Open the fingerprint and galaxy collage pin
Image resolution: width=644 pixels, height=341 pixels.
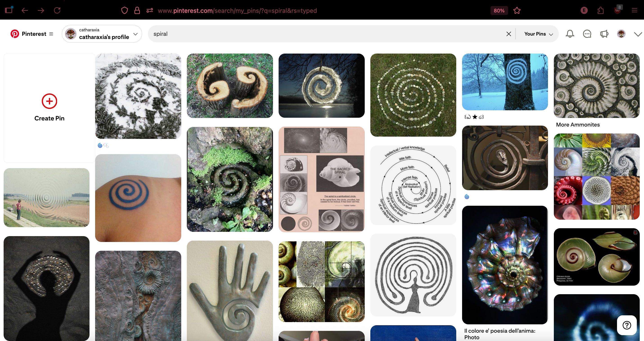(x=322, y=281)
